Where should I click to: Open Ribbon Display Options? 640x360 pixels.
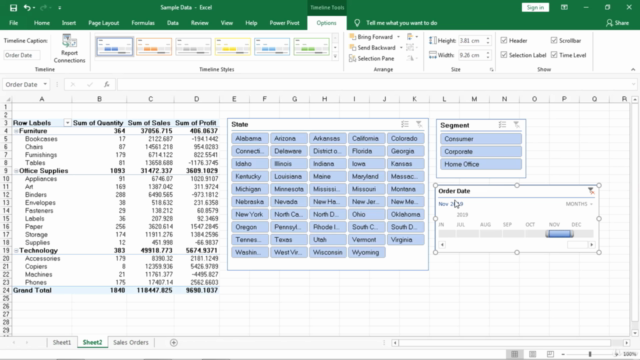pyautogui.click(x=564, y=7)
